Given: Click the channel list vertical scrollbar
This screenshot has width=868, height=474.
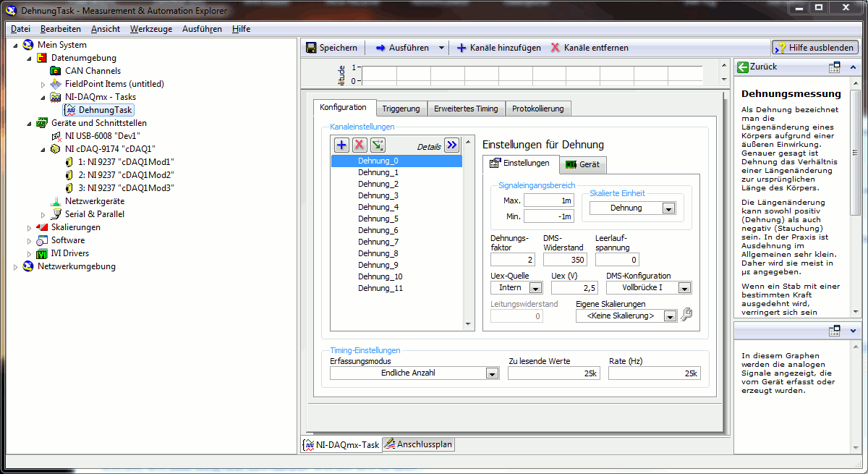Looking at the screenshot, I should (x=469, y=233).
